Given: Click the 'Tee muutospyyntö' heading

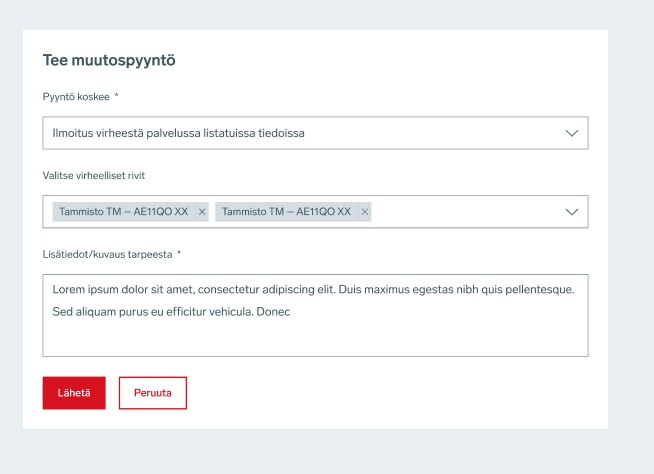Looking at the screenshot, I should 109,60.
